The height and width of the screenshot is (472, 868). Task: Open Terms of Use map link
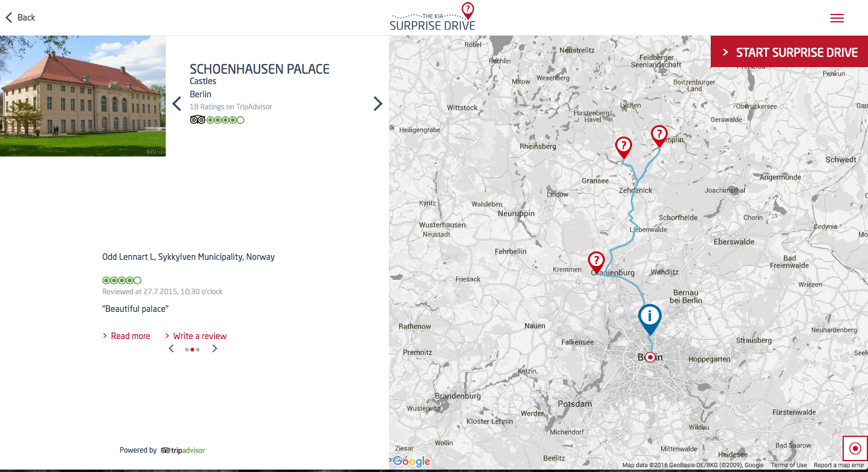pyautogui.click(x=789, y=465)
